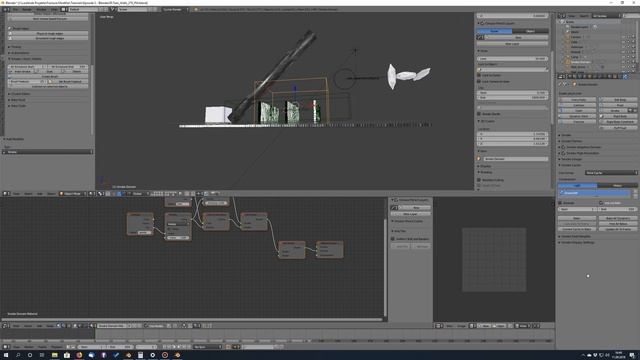The image size is (640, 360).
Task: Switch to Object tab in Grease Pencil panel
Action: 530,31
